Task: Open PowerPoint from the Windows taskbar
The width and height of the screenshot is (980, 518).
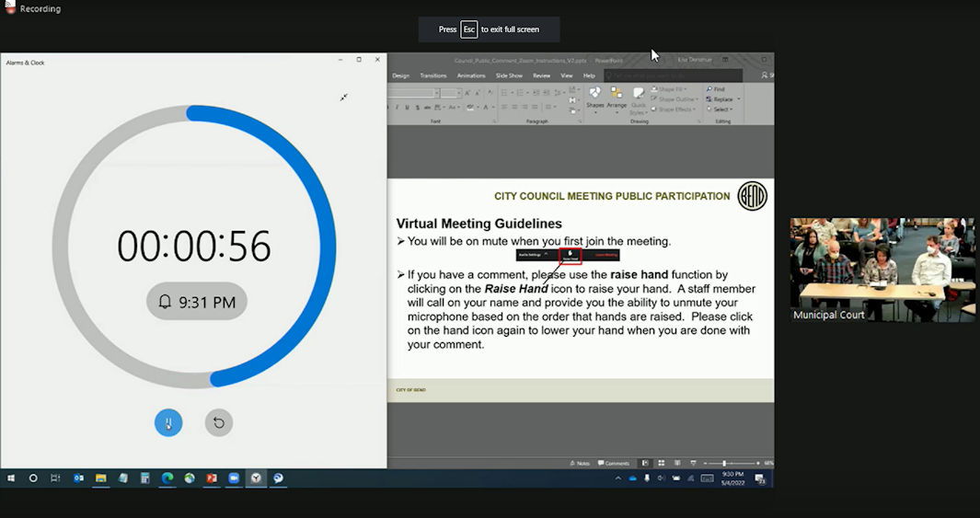Action: [x=211, y=478]
